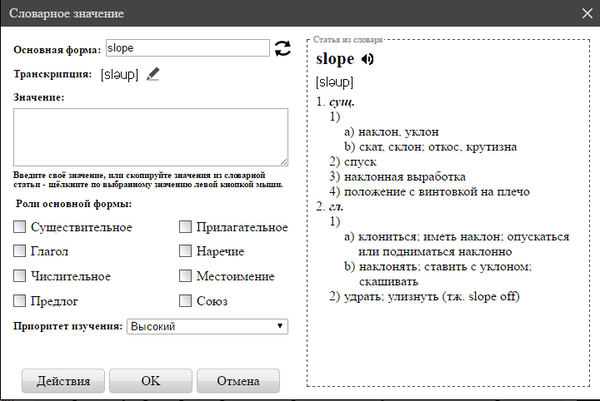Confirm with the OK button
This screenshot has width=600, height=401.
pyautogui.click(x=150, y=381)
